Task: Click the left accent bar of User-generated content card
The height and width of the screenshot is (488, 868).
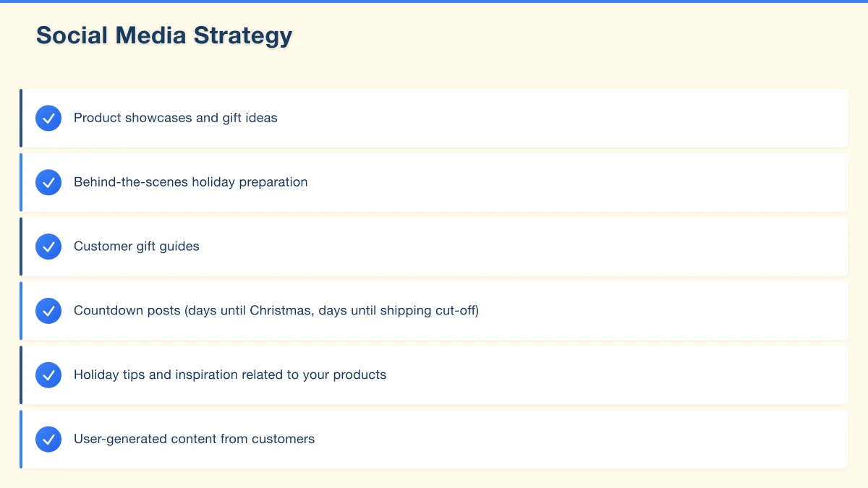Action: pyautogui.click(x=21, y=439)
